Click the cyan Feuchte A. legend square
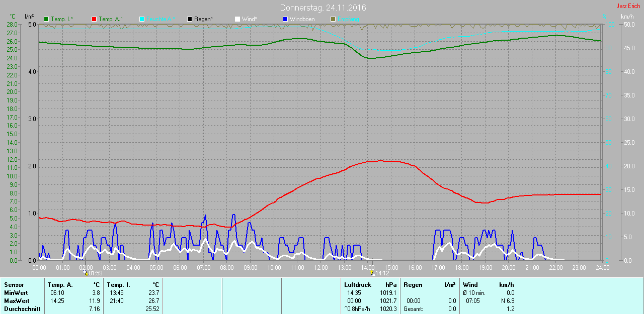Viewport: 644px width, 314px height. (142, 19)
